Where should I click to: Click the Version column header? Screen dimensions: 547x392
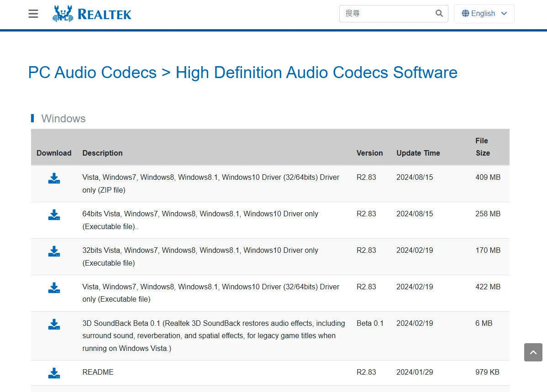pyautogui.click(x=369, y=153)
